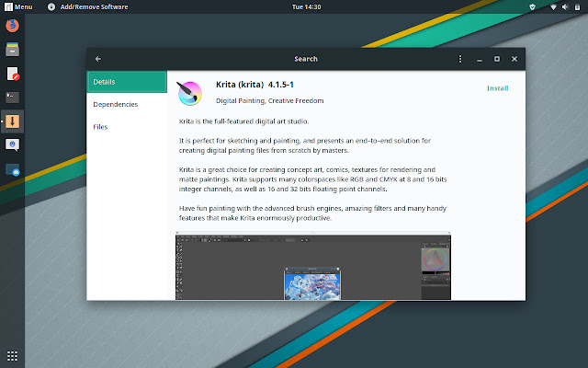Click 'Digital Painting, Creative Freedom' subtitle

point(269,100)
